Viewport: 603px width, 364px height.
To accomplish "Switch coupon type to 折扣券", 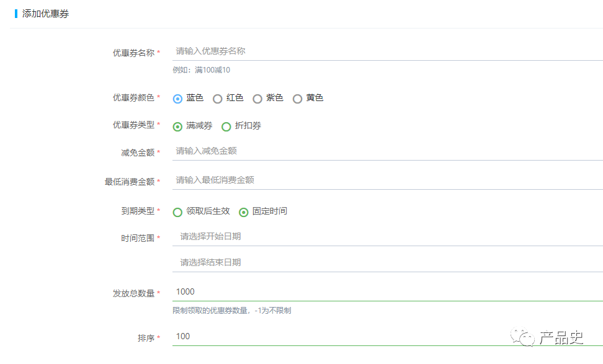I will click(226, 127).
